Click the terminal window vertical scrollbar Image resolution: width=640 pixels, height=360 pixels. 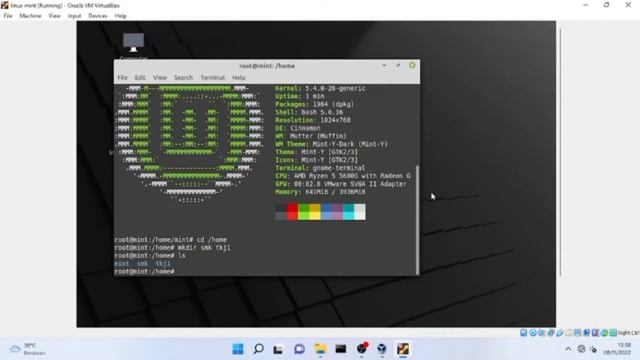pos(417,220)
